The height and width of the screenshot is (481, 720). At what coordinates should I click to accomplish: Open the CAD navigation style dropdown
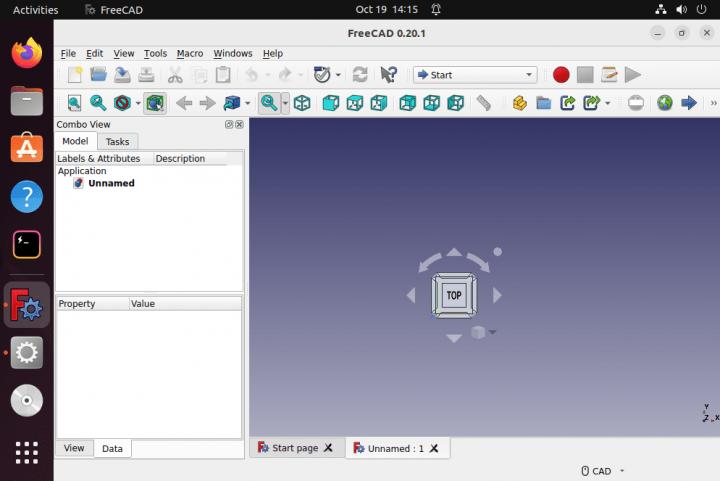tap(602, 471)
